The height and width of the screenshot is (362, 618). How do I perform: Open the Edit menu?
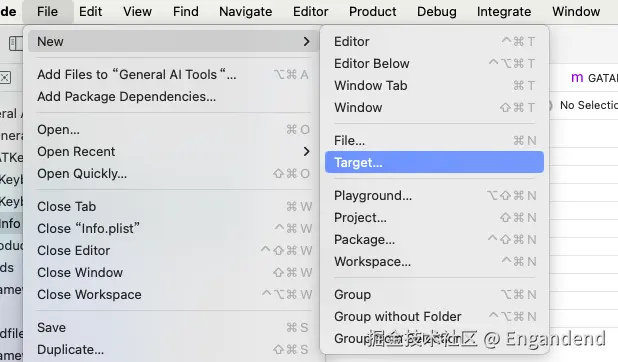click(x=90, y=11)
